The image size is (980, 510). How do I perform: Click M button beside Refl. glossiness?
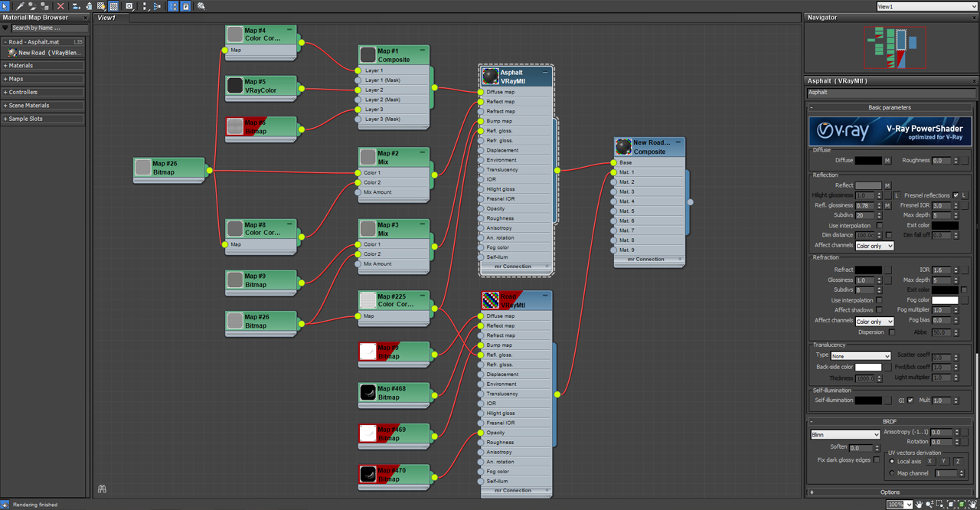(x=887, y=205)
